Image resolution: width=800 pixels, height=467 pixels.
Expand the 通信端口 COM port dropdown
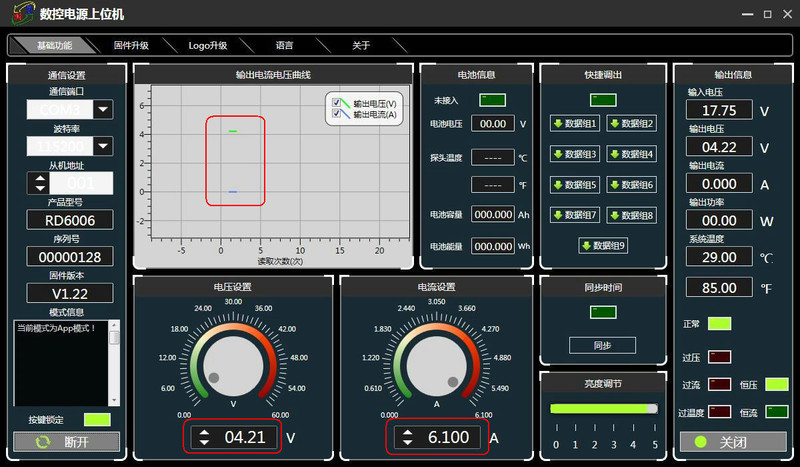103,109
